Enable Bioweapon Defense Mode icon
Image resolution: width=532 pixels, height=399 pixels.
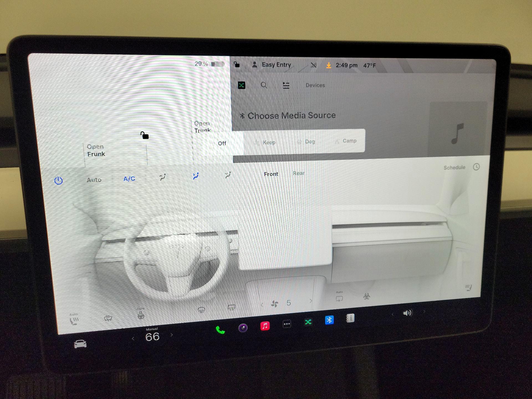click(366, 296)
